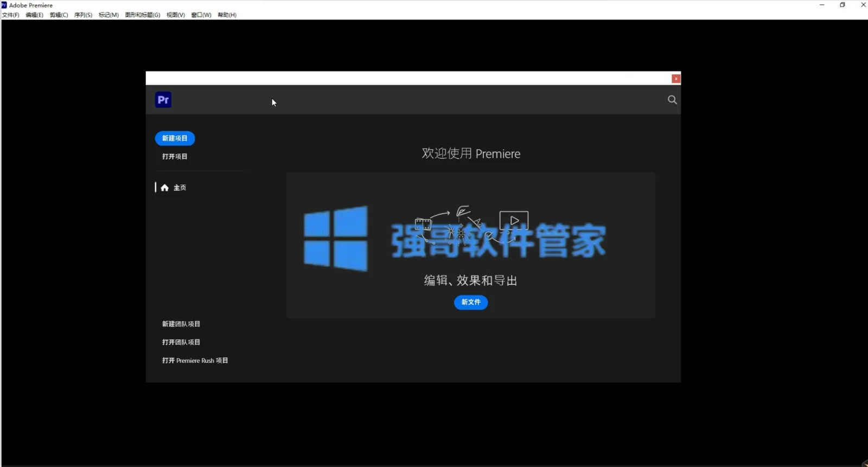Image resolution: width=868 pixels, height=467 pixels.
Task: Close the welcome dialog with red X
Action: point(676,79)
